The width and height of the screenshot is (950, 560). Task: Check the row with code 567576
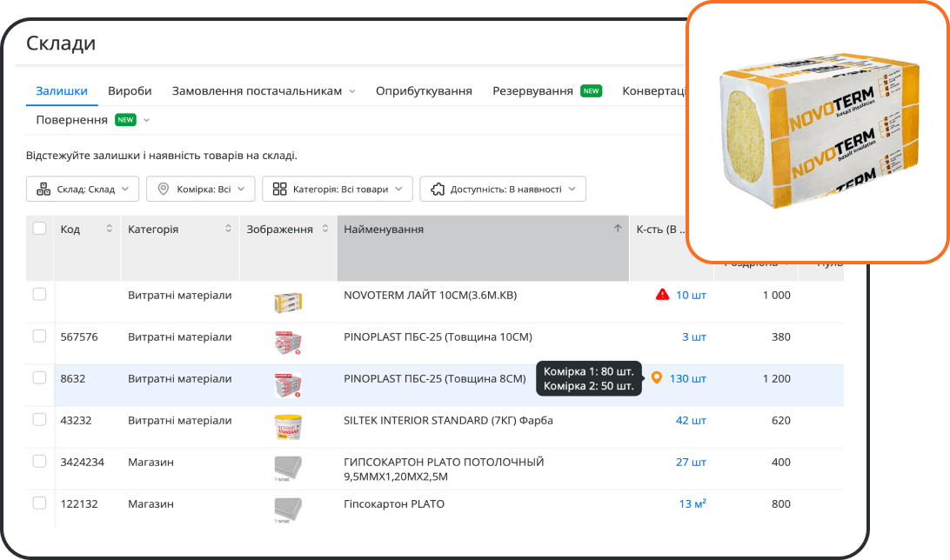click(x=39, y=337)
